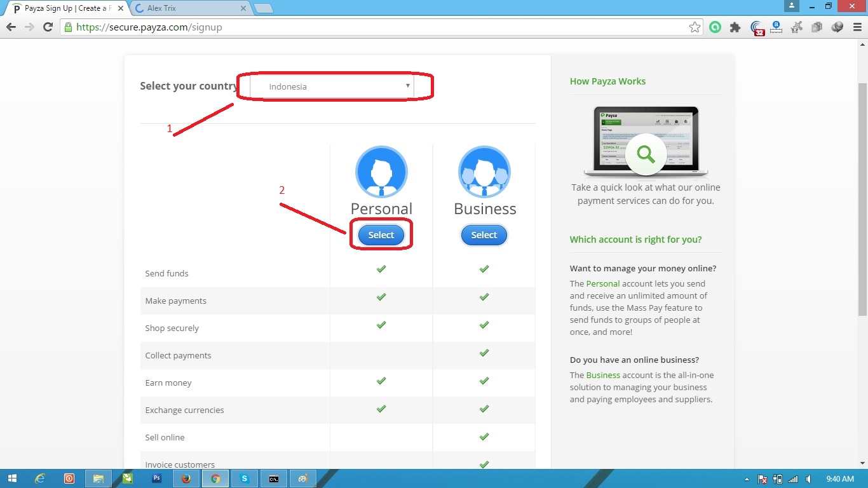The width and height of the screenshot is (868, 488).
Task: Click the volume speaker tray icon
Action: pyautogui.click(x=808, y=479)
